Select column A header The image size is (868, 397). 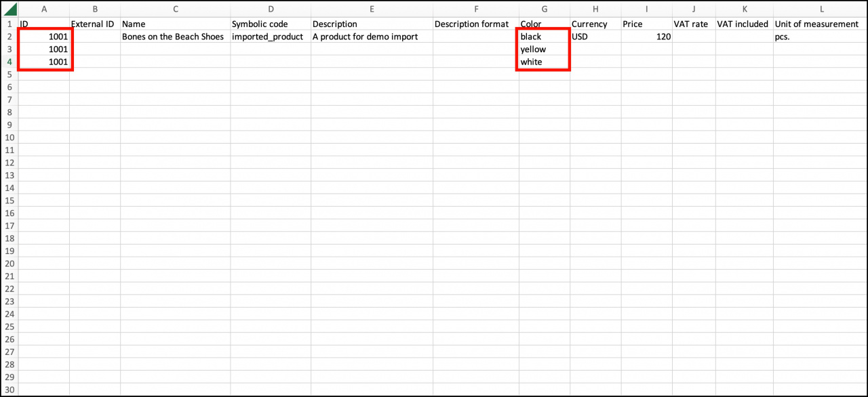click(44, 9)
